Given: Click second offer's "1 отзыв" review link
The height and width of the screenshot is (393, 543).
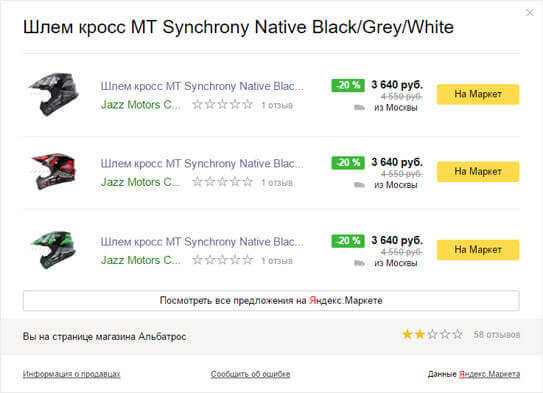Looking at the screenshot, I should [x=277, y=182].
